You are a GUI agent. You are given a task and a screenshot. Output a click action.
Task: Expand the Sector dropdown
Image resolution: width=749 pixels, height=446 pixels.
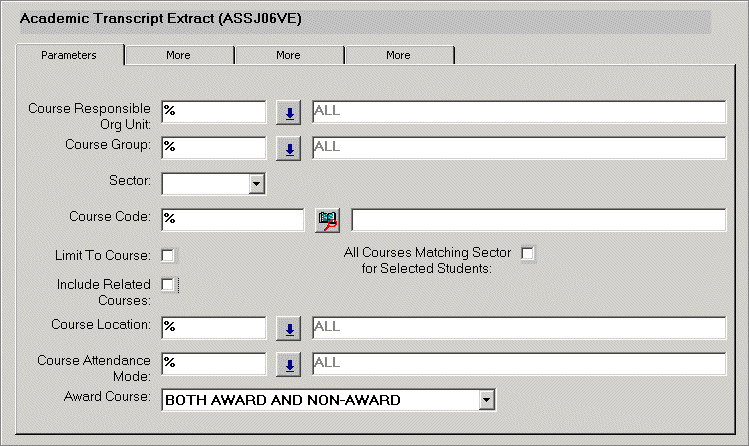pyautogui.click(x=256, y=184)
